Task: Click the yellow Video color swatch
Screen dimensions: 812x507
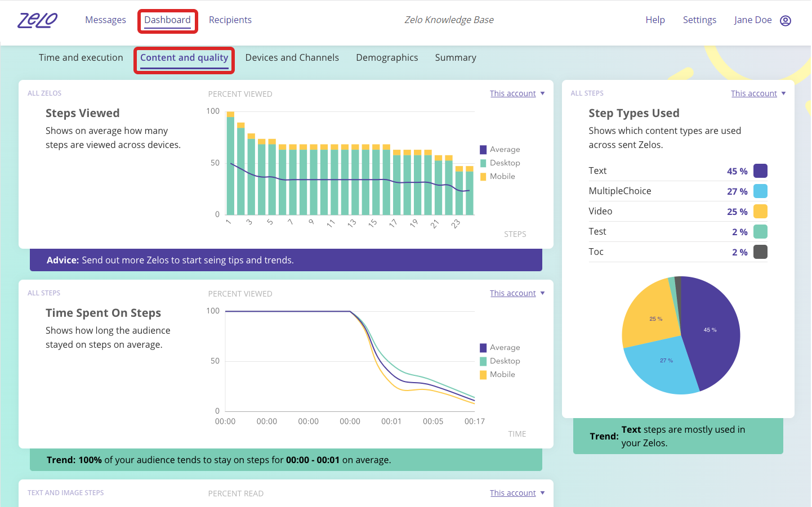Action: point(760,212)
